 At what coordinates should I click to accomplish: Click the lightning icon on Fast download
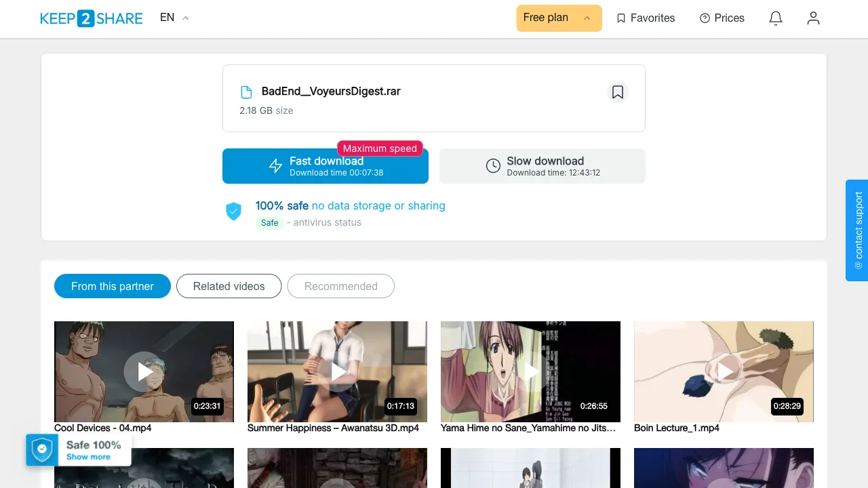275,166
